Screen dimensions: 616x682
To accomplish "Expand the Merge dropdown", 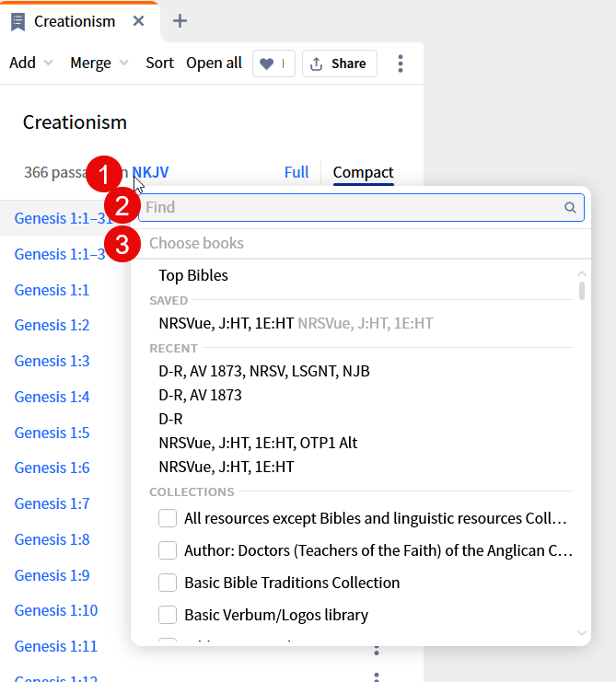I will [99, 64].
